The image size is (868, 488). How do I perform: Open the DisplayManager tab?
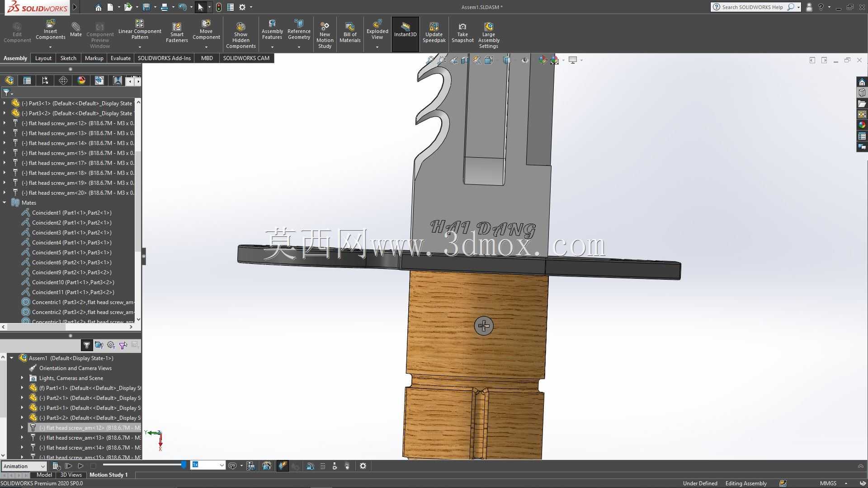[81, 80]
